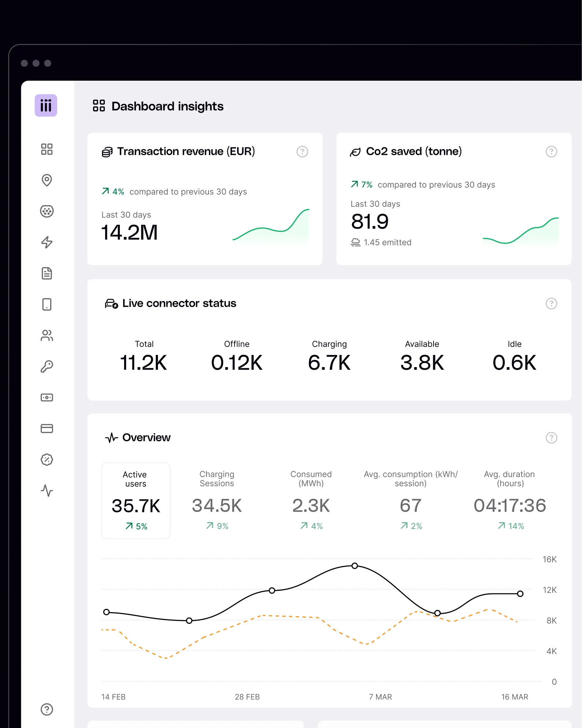Click the car icon beside Live connector status
The width and height of the screenshot is (582, 728).
pyautogui.click(x=111, y=304)
